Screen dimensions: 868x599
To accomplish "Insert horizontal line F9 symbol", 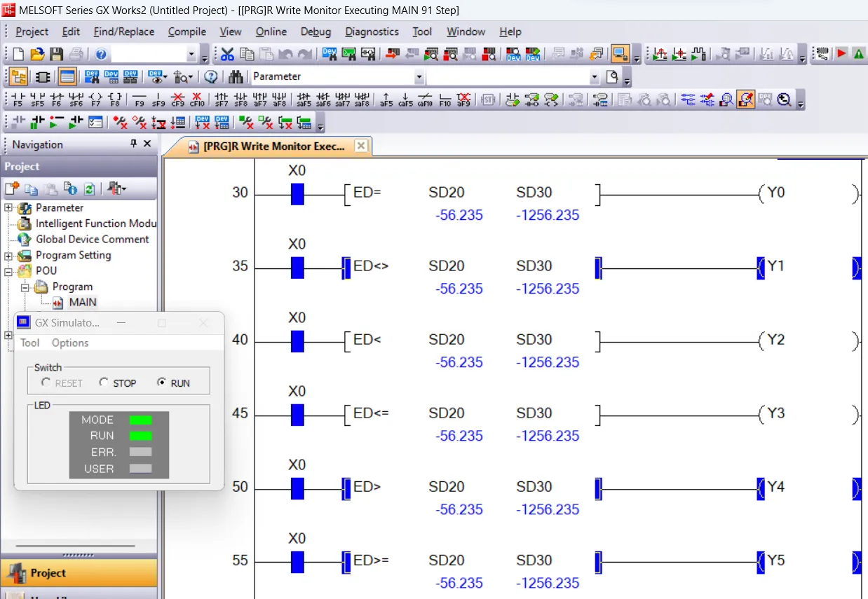I will pyautogui.click(x=140, y=99).
